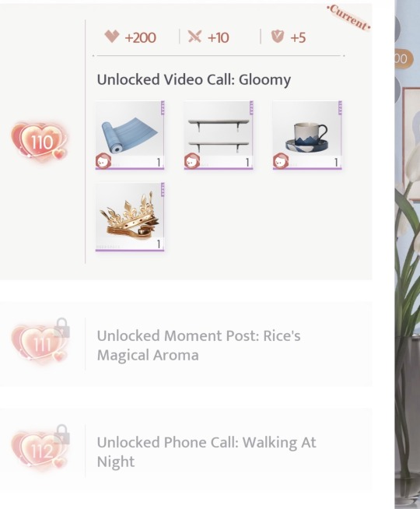The width and height of the screenshot is (420, 509).
Task: Click the level 110 heart badge
Action: click(x=40, y=142)
